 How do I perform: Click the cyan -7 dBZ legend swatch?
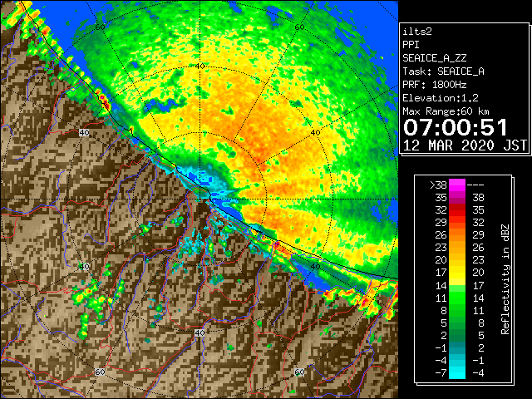[457, 372]
